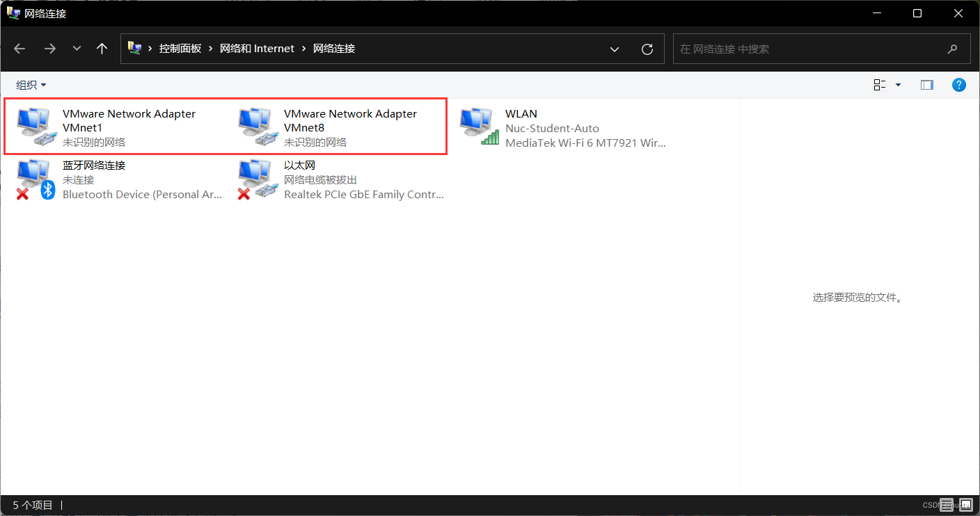
Task: Open the address bar history dropdown
Action: tap(615, 49)
